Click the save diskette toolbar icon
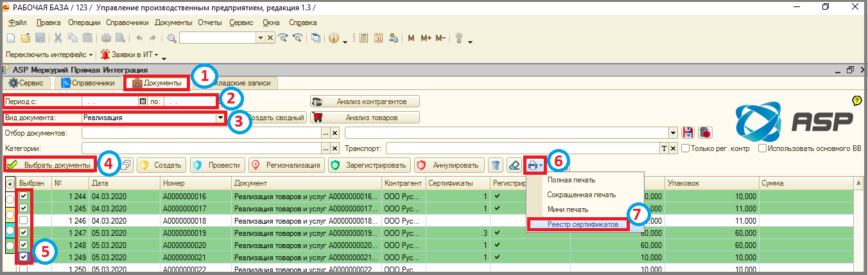Image resolution: width=868 pixels, height=275 pixels. [39, 38]
